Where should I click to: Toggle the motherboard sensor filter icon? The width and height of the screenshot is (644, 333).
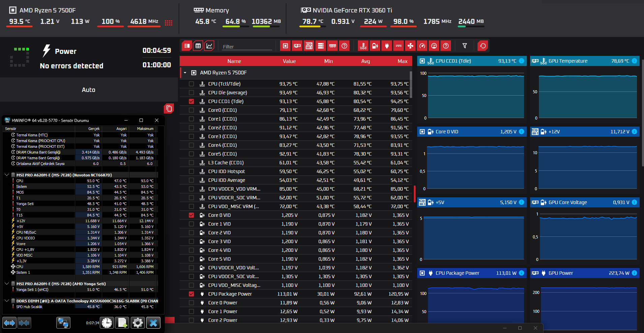309,46
